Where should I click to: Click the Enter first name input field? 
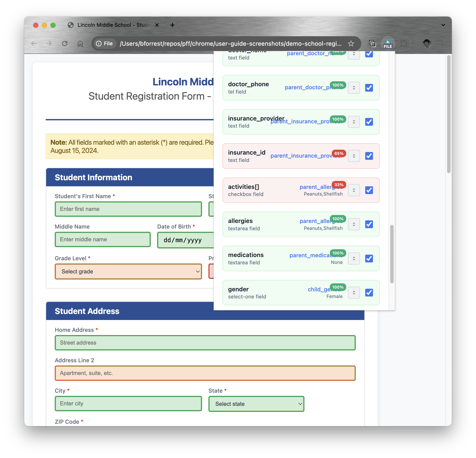pos(128,209)
